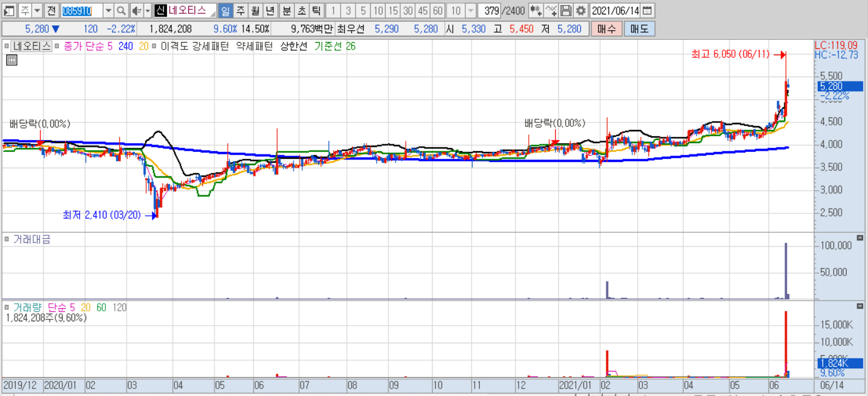Open the candlestick chart type icon
Screen dimensions: 868x396
coord(536,11)
